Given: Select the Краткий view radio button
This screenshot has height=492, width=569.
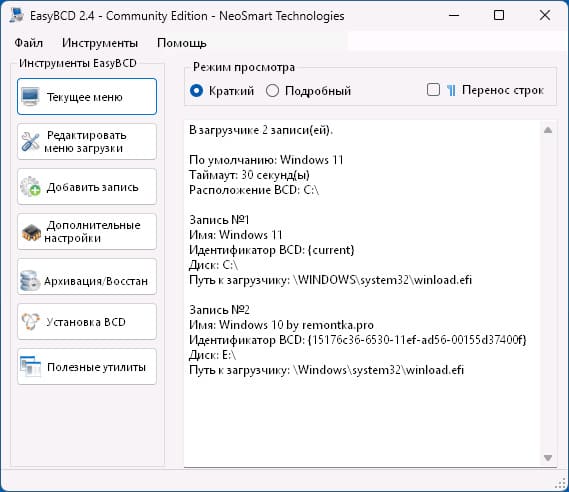Looking at the screenshot, I should [196, 90].
